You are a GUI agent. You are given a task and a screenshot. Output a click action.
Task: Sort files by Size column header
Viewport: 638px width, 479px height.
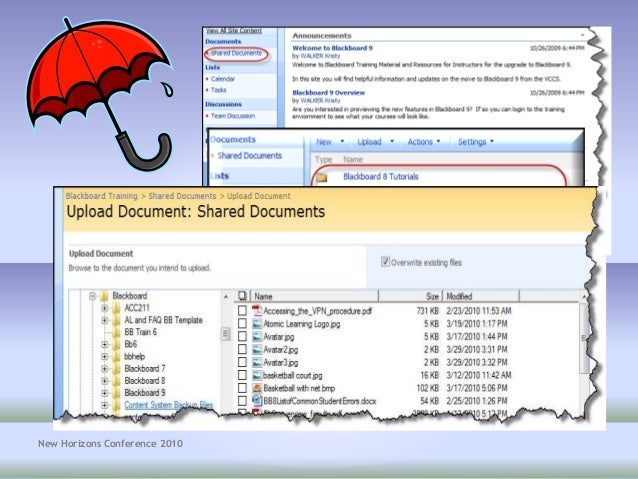click(410, 296)
